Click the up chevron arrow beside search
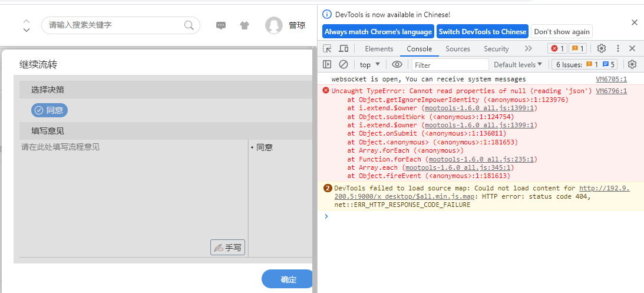The width and height of the screenshot is (644, 293). point(27,21)
